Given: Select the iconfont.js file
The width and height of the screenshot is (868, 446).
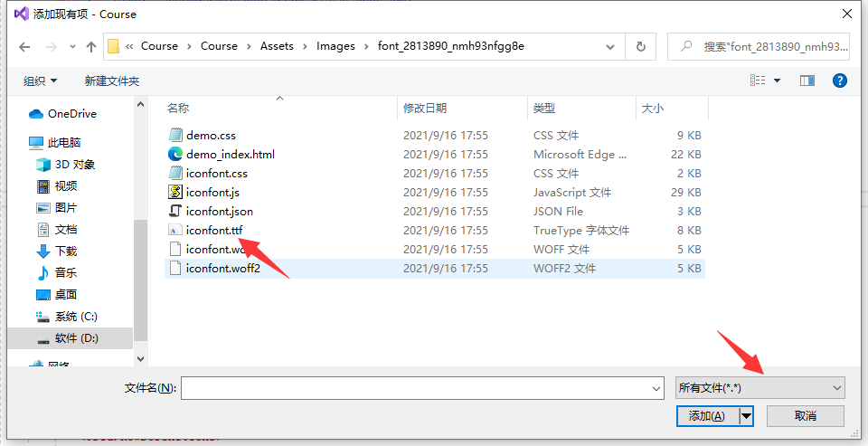Looking at the screenshot, I should [212, 193].
